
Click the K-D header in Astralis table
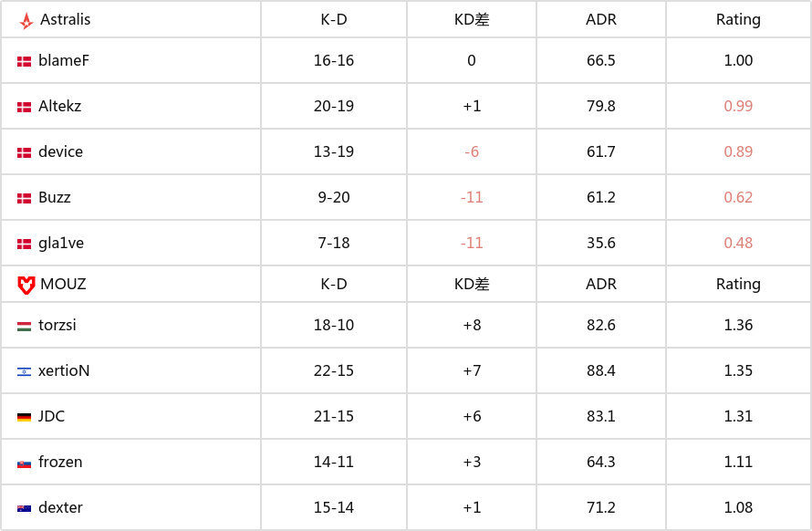point(334,20)
